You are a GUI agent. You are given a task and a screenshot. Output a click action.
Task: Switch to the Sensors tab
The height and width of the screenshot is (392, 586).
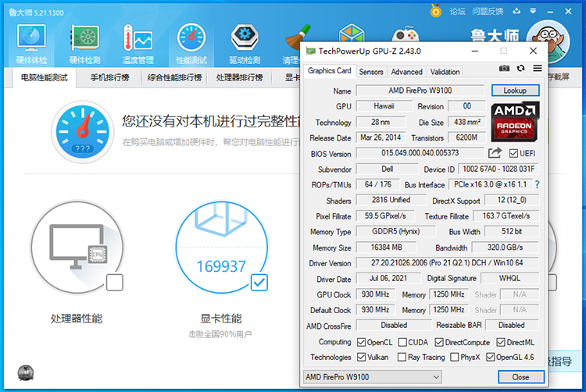click(x=371, y=72)
